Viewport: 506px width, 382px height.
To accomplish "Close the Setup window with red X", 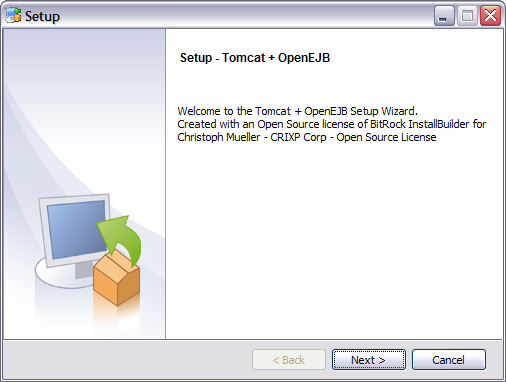I will pyautogui.click(x=490, y=15).
